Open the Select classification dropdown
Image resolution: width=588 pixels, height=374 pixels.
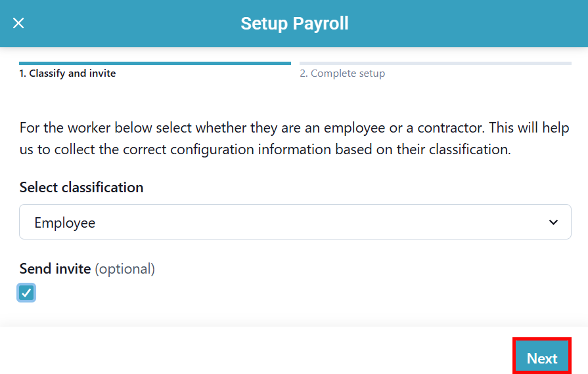click(x=294, y=222)
